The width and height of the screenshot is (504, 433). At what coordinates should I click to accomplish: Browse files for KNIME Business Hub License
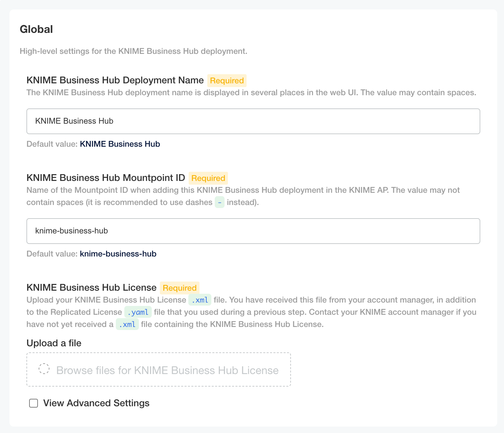(x=167, y=370)
